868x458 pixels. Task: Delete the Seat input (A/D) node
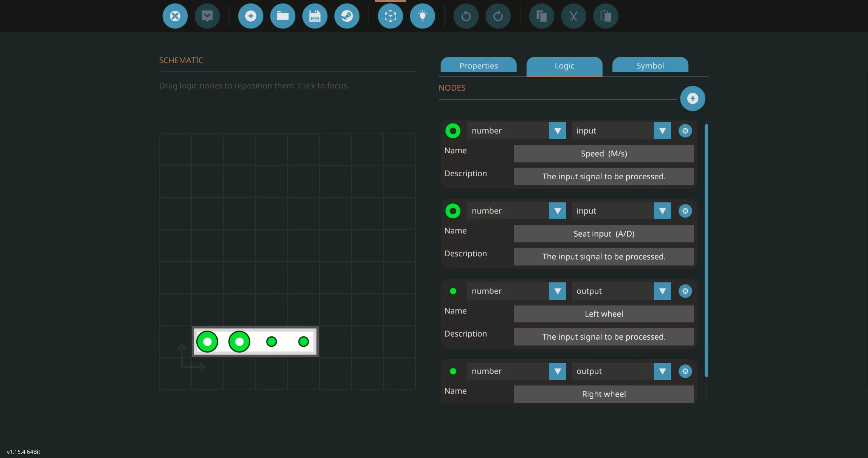coord(685,211)
